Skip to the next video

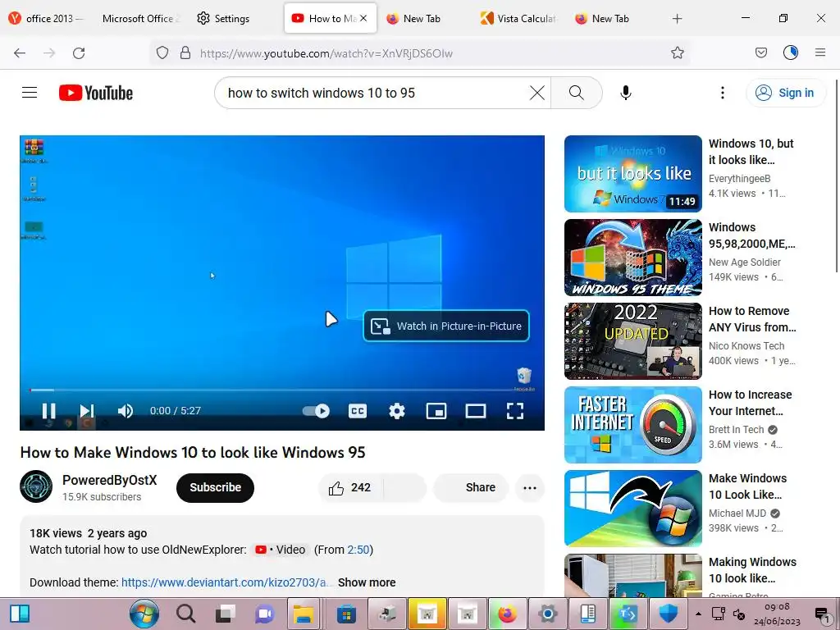point(87,411)
